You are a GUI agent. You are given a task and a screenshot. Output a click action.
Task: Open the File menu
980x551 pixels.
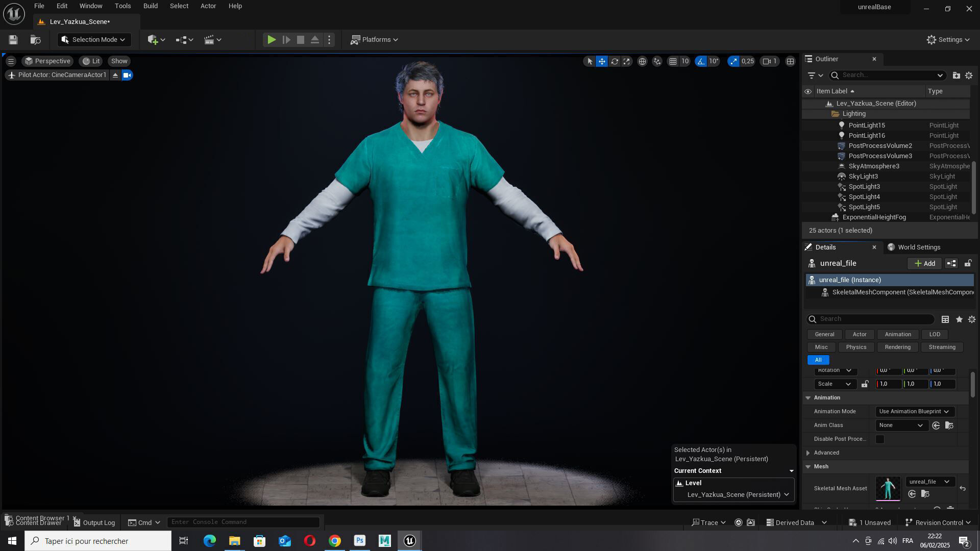tap(39, 6)
